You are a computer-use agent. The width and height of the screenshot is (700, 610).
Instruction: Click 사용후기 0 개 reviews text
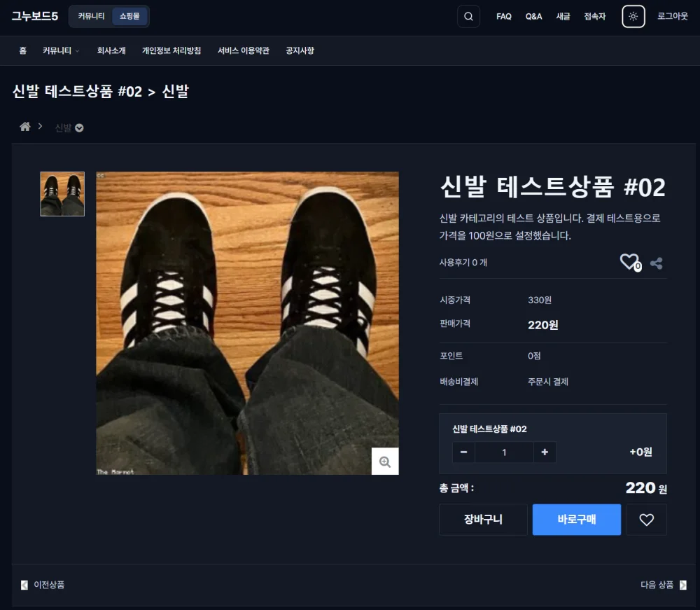point(463,263)
